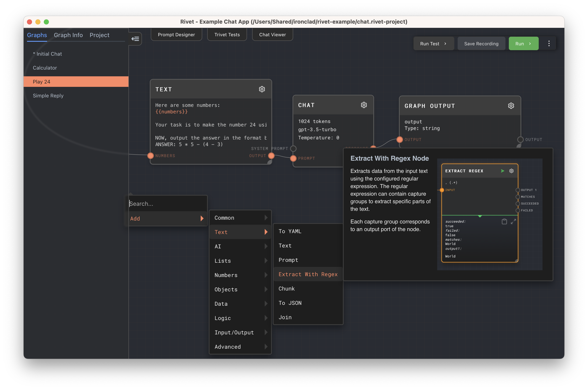Select the Join node option
The image size is (588, 390).
tap(308, 317)
